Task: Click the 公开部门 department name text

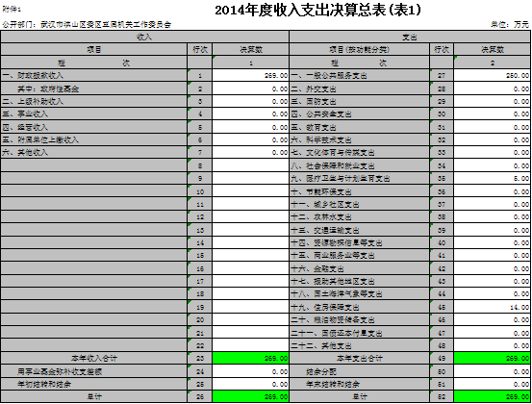Action: (x=87, y=24)
